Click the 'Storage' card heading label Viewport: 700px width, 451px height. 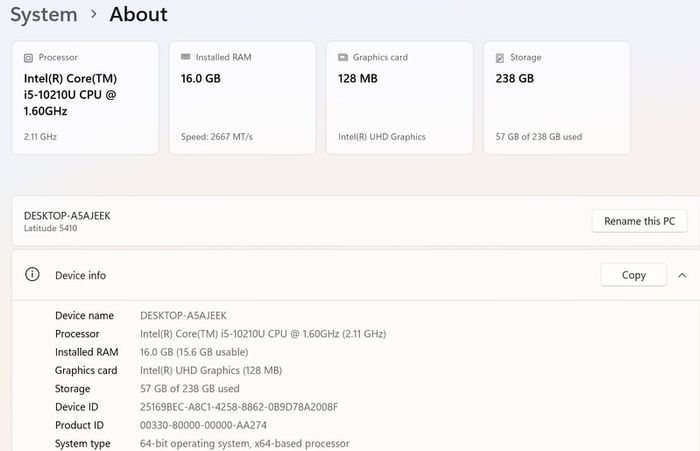point(525,58)
